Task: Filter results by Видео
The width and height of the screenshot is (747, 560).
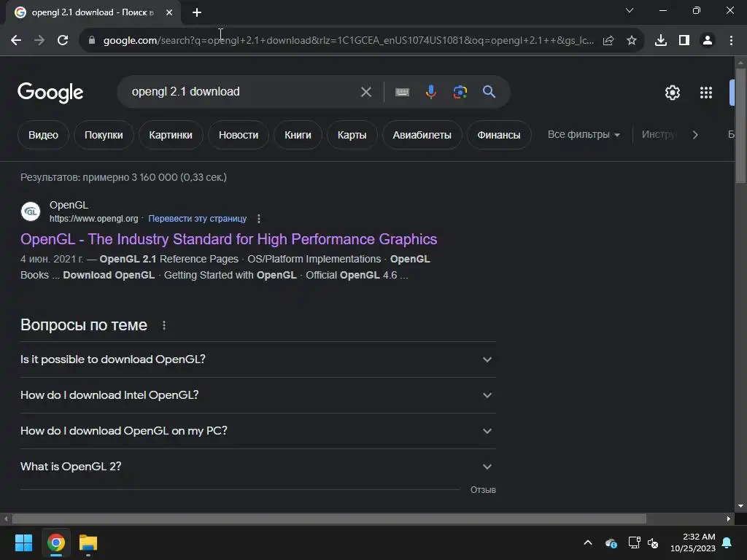Action: click(x=43, y=135)
